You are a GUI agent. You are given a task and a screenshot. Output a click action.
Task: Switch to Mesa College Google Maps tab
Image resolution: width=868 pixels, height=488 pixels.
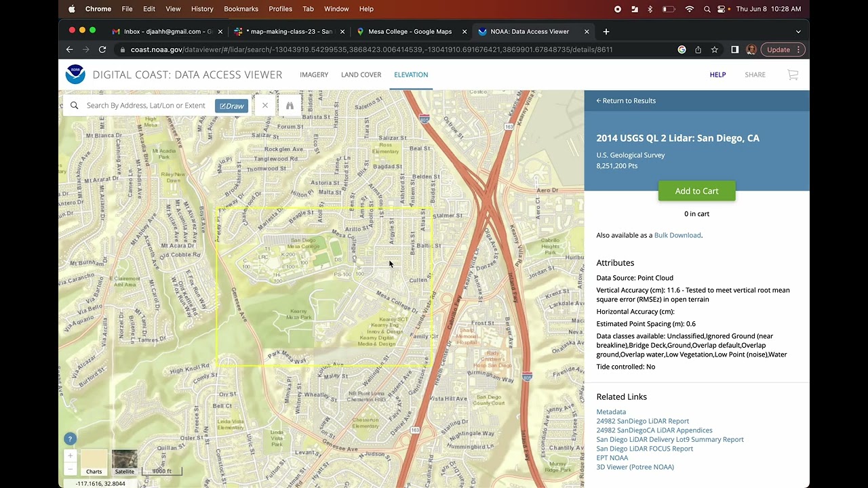click(x=410, y=31)
